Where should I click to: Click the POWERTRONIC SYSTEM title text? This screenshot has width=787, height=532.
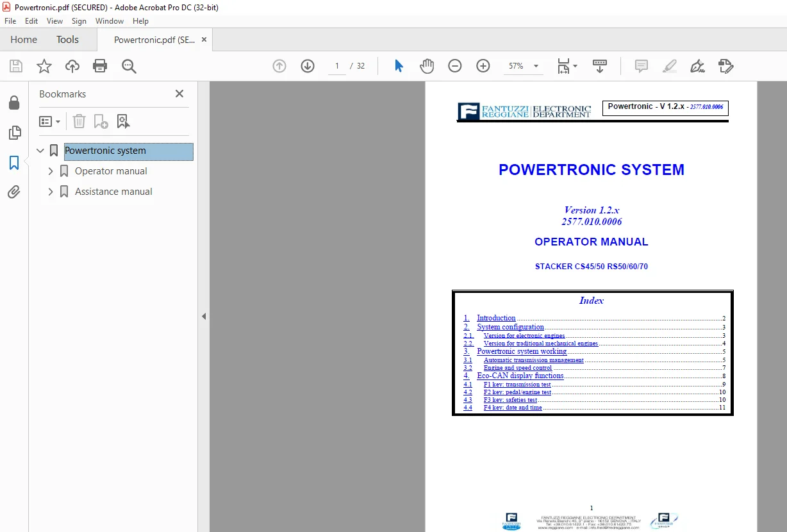[592, 170]
